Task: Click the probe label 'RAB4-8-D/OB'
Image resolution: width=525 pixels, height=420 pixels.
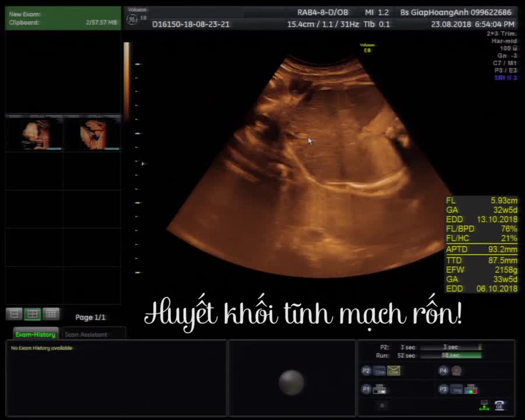Action: point(323,13)
